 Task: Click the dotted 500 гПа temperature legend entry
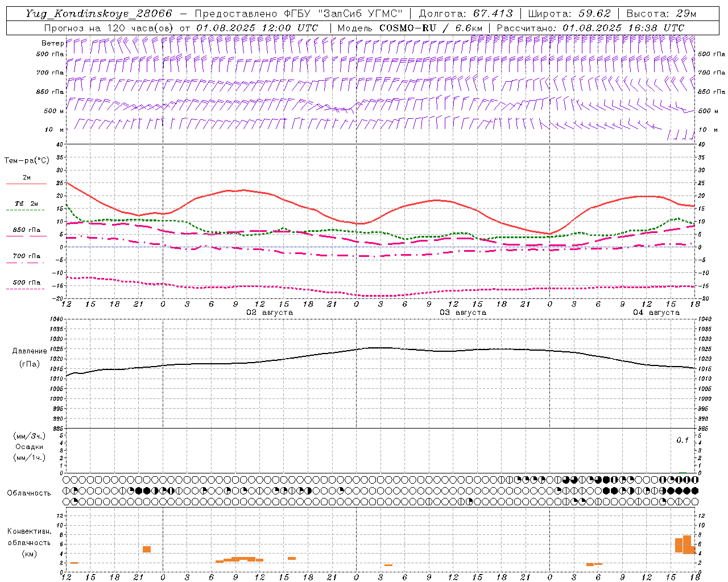pos(27,284)
